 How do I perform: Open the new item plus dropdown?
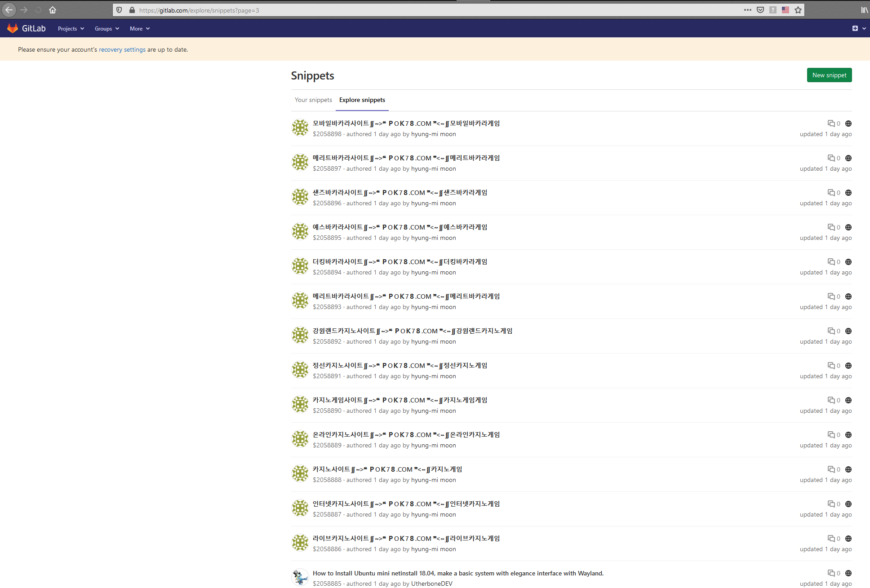point(858,28)
